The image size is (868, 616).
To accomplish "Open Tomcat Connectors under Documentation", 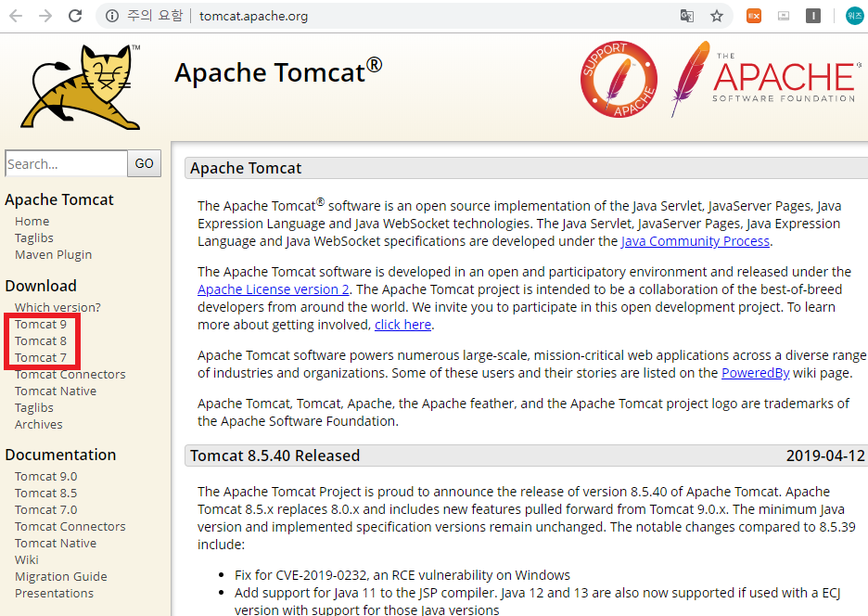I will click(x=70, y=526).
